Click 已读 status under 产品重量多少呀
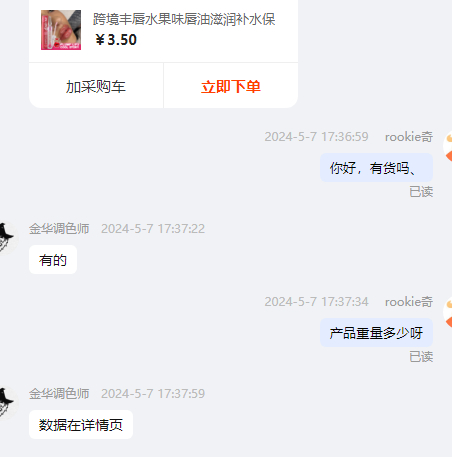This screenshot has height=457, width=452. click(x=421, y=357)
